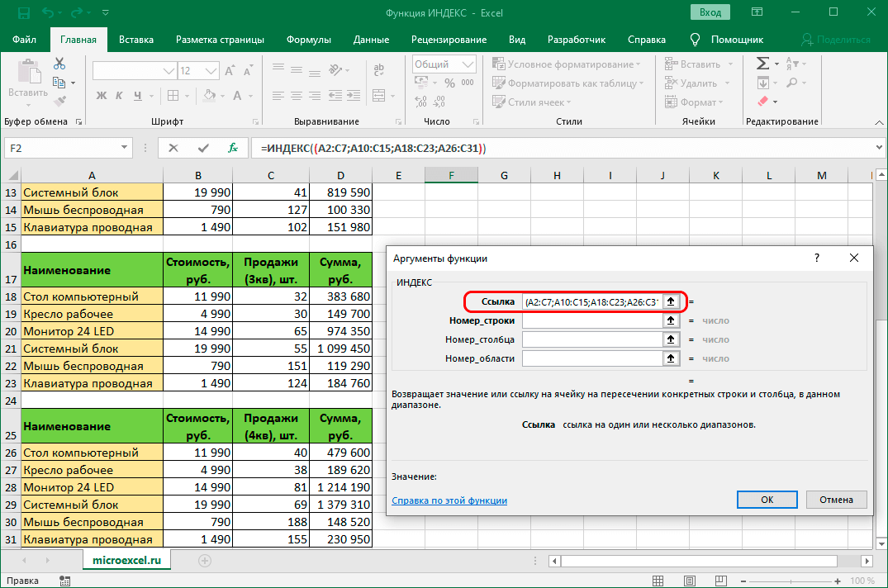
Task: Open the Файл menu
Action: 24,40
